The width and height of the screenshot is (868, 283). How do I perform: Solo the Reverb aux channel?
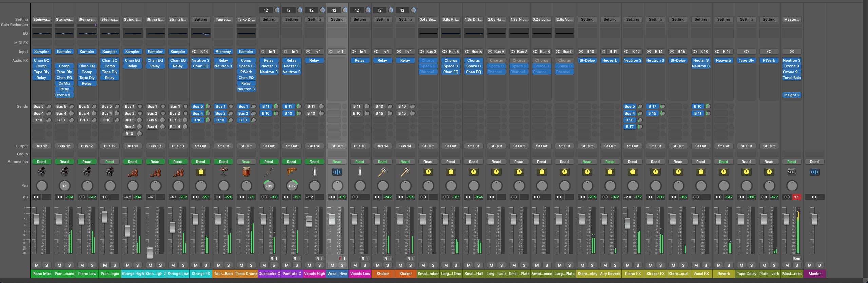pyautogui.click(x=729, y=265)
